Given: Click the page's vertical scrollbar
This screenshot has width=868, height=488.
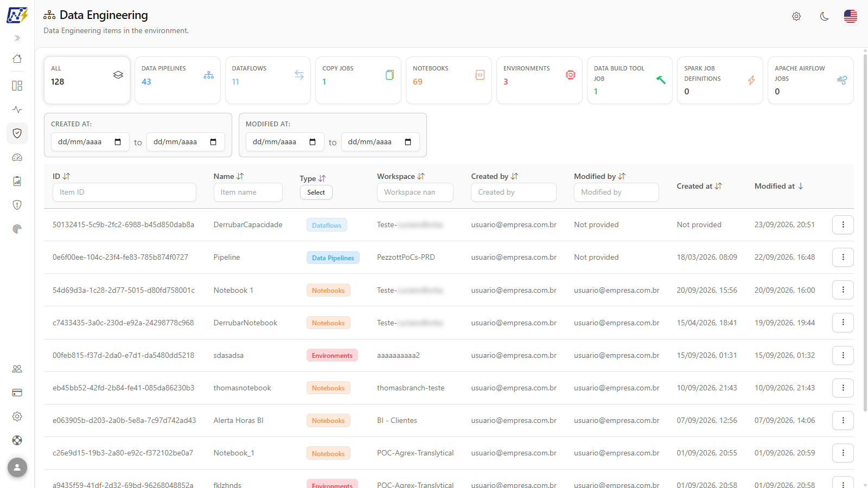Looking at the screenshot, I should tap(865, 233).
